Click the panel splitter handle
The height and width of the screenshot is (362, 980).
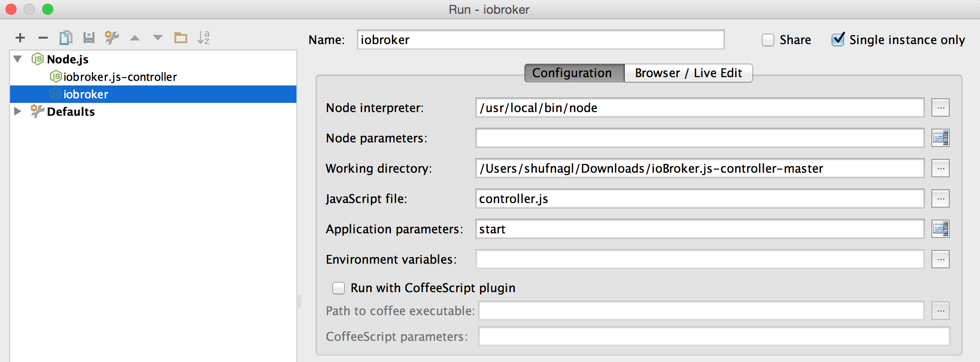[x=299, y=301]
